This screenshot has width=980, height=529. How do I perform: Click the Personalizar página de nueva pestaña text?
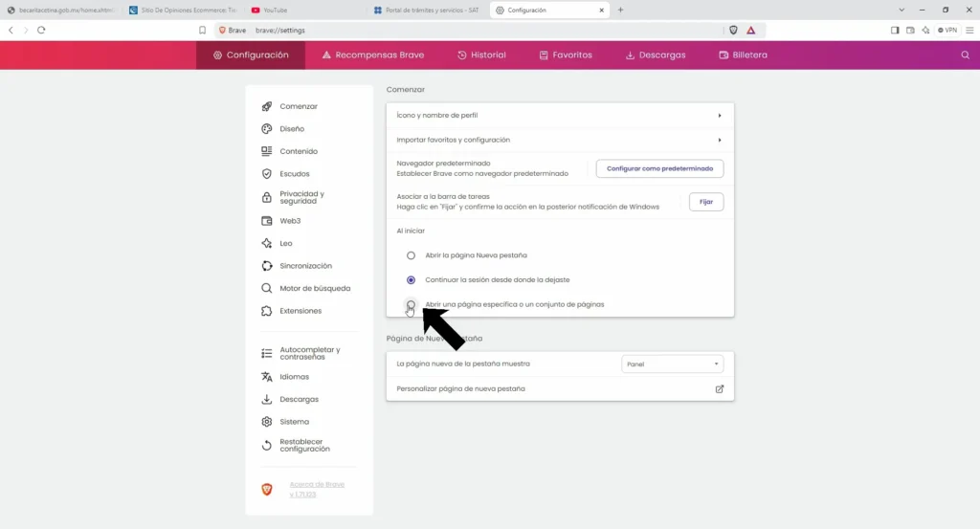click(460, 388)
